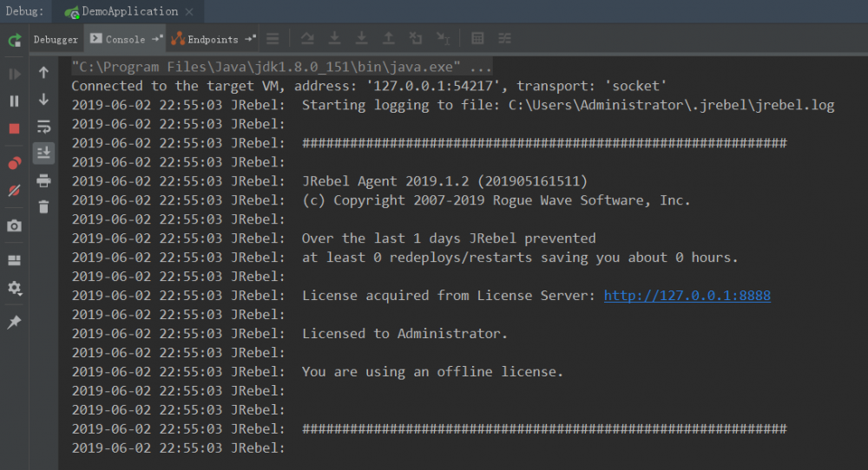Image resolution: width=868 pixels, height=470 pixels.
Task: Click the arrow beside Endpoints tab
Action: [250, 39]
